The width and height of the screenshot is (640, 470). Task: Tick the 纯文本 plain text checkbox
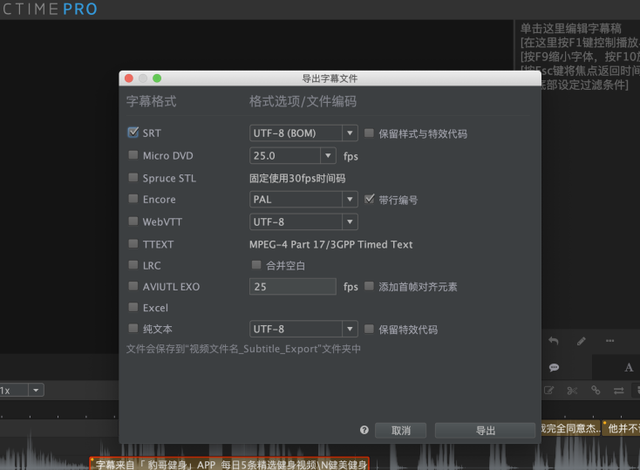pos(133,328)
